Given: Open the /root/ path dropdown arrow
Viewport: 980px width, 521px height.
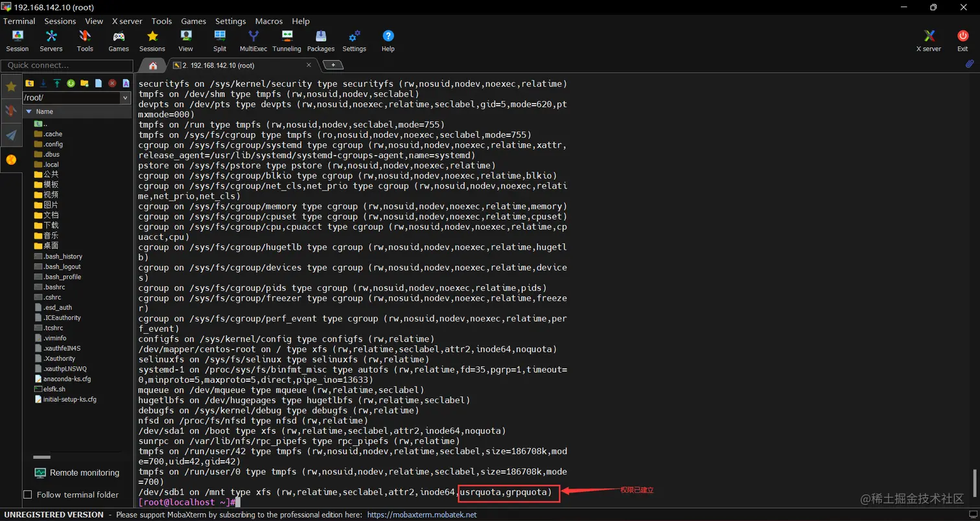Looking at the screenshot, I should [x=126, y=97].
